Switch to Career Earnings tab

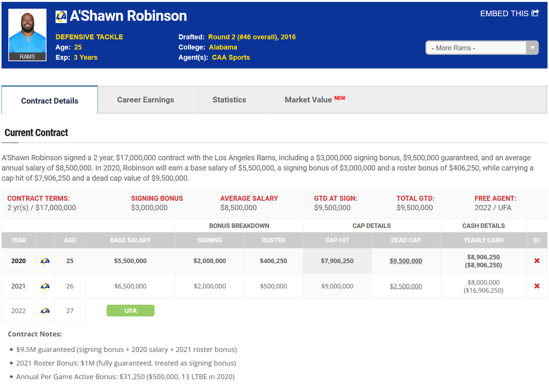[145, 100]
